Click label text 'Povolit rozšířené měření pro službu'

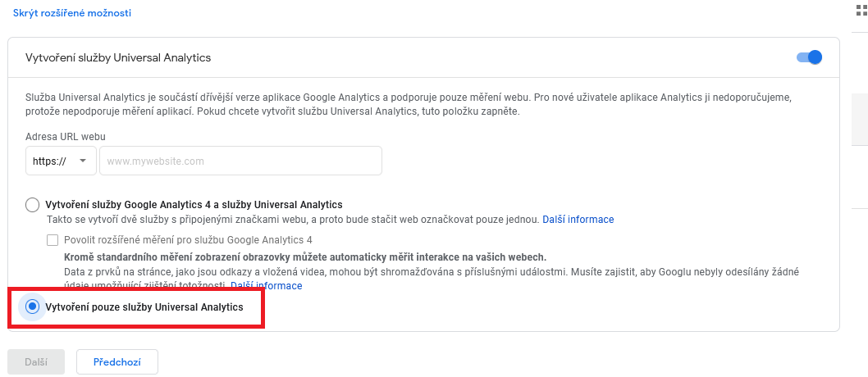[x=144, y=240]
